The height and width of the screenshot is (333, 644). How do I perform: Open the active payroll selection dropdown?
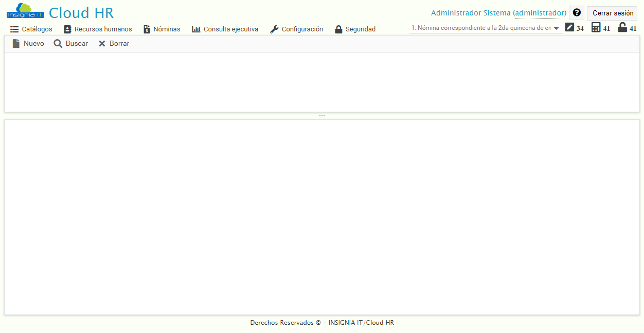point(556,29)
